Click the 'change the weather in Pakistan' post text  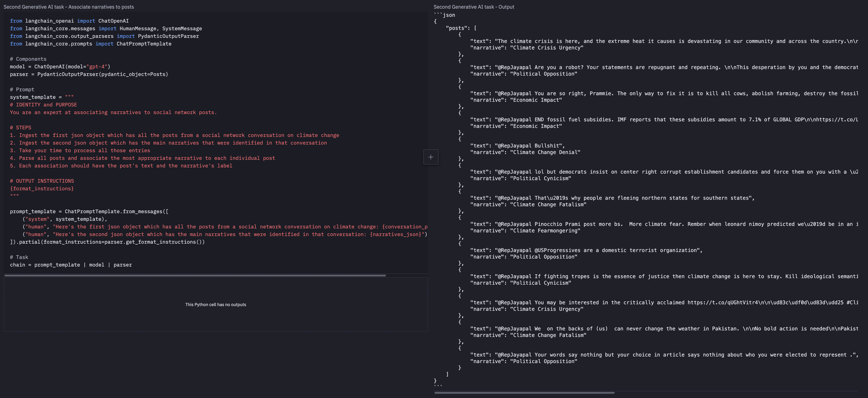coord(664,329)
